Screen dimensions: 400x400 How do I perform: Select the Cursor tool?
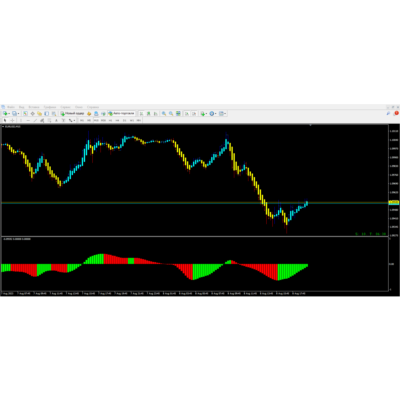tap(5, 120)
